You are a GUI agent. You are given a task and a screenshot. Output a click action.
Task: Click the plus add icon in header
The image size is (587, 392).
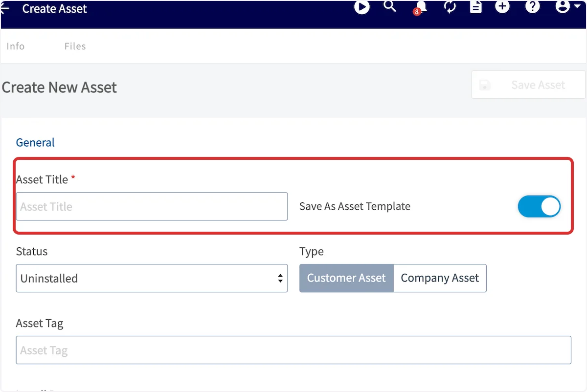[502, 7]
